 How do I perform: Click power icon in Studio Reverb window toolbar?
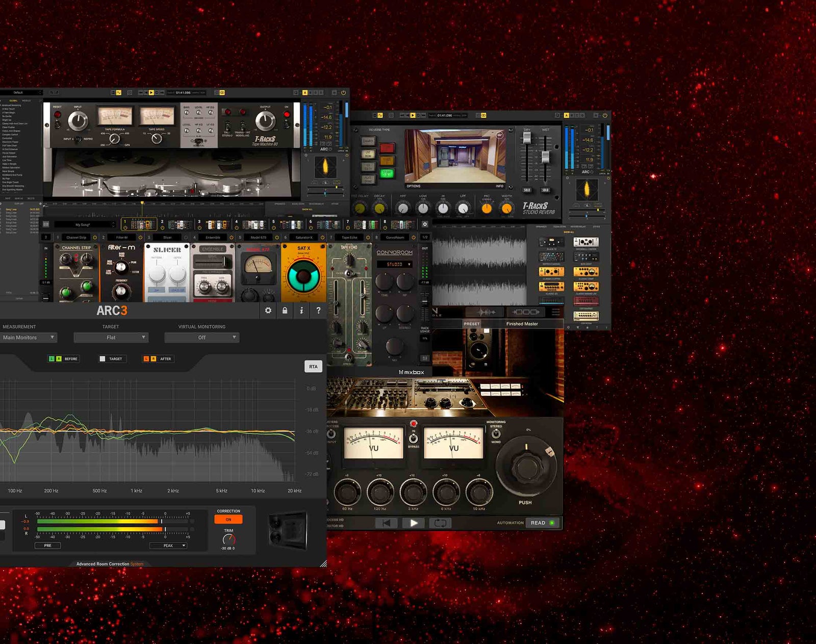pos(605,115)
